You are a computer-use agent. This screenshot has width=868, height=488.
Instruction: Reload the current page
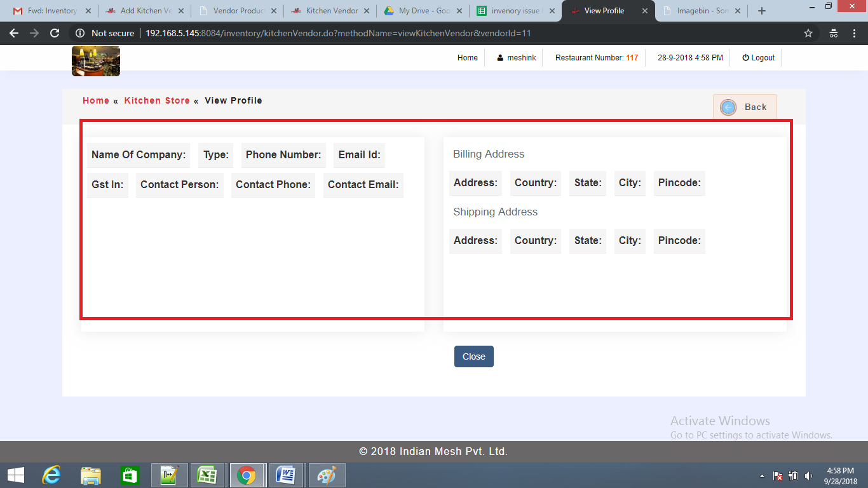55,33
